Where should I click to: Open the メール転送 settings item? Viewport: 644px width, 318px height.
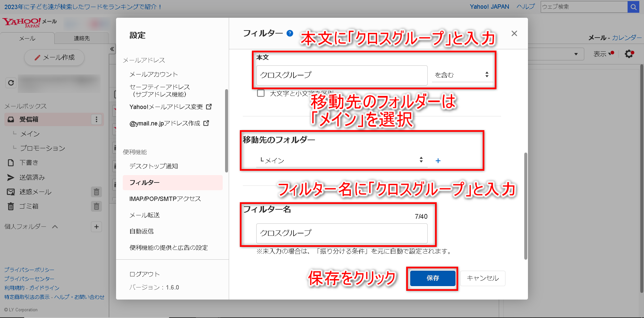coord(145,215)
